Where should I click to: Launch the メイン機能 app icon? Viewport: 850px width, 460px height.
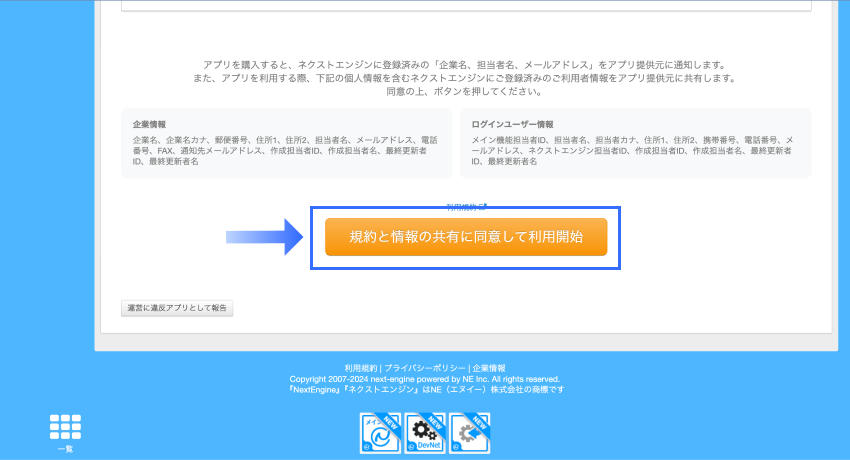[x=381, y=433]
